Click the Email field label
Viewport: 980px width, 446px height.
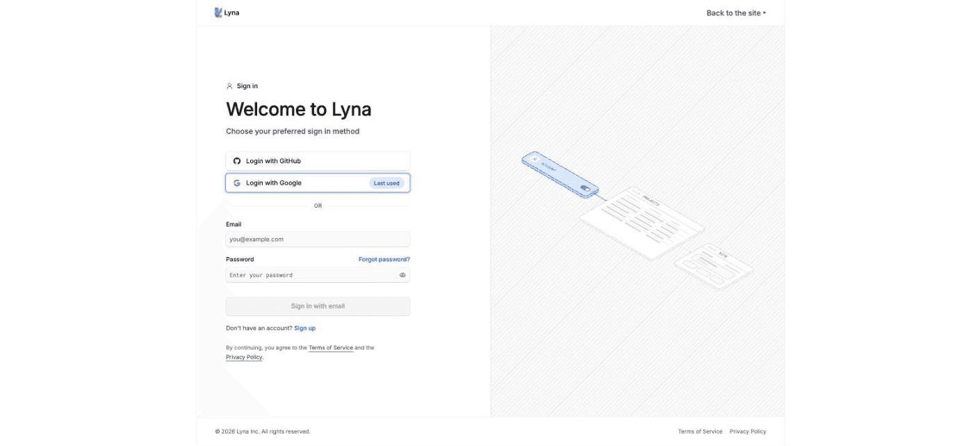[x=234, y=224]
